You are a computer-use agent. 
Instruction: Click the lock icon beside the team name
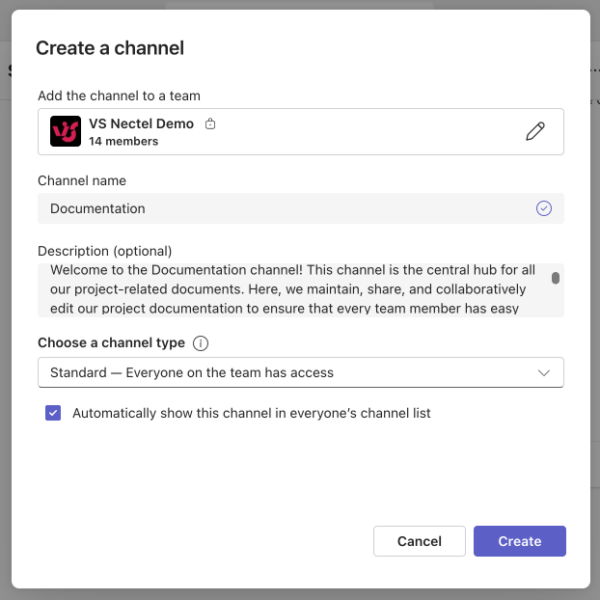coord(210,124)
